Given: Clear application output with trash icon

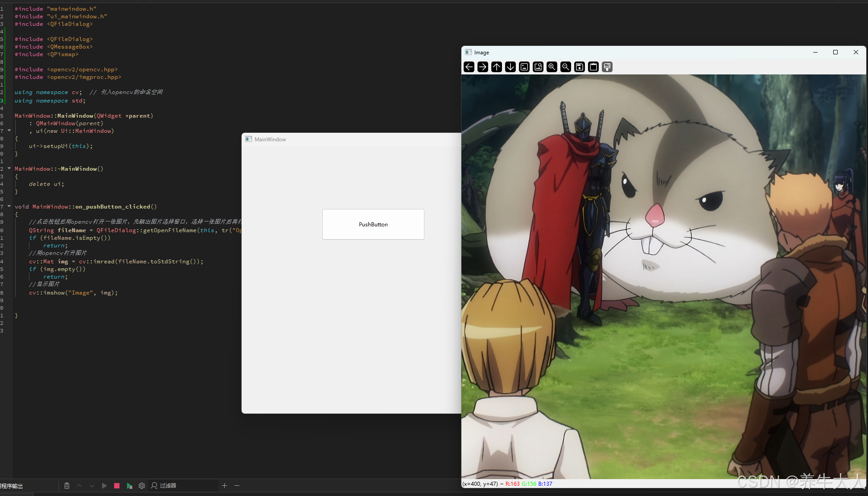Looking at the screenshot, I should 67,486.
